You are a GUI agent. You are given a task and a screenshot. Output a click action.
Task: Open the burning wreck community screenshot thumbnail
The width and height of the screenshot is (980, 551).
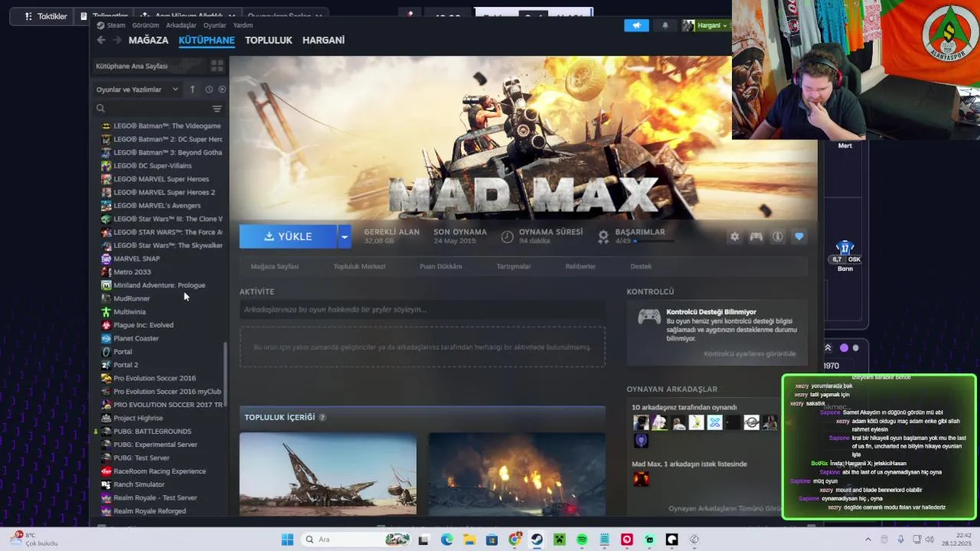[x=517, y=474]
